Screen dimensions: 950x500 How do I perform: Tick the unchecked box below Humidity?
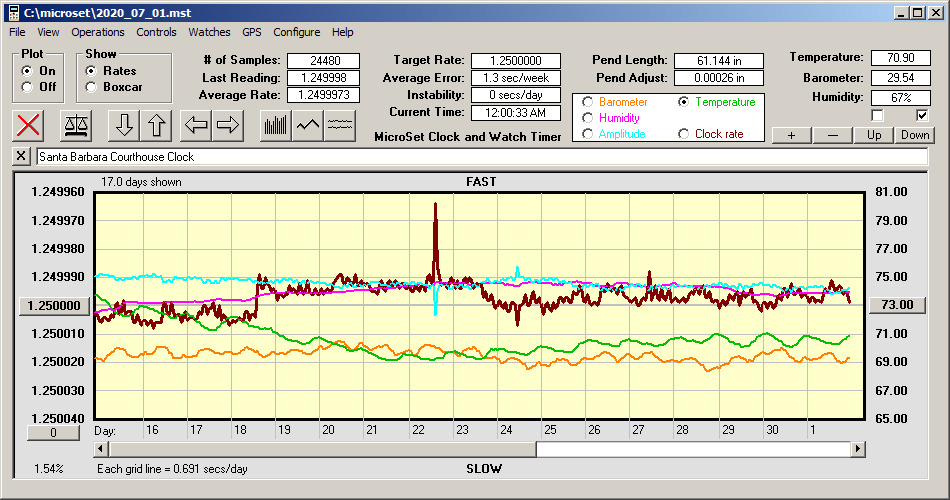click(x=878, y=116)
